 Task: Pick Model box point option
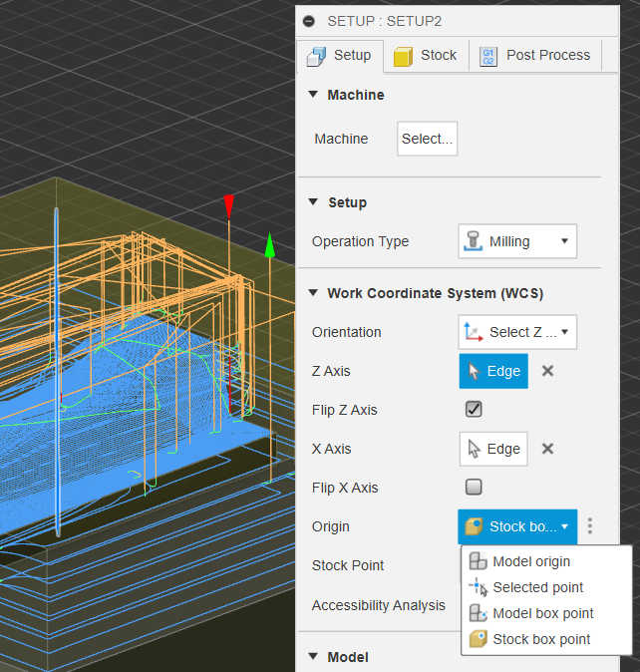(541, 613)
